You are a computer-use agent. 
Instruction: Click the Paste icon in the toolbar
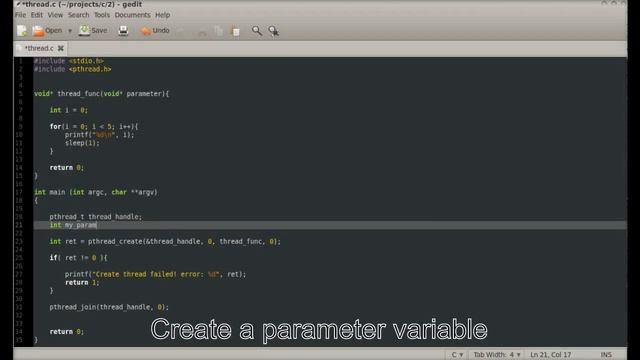(x=236, y=31)
